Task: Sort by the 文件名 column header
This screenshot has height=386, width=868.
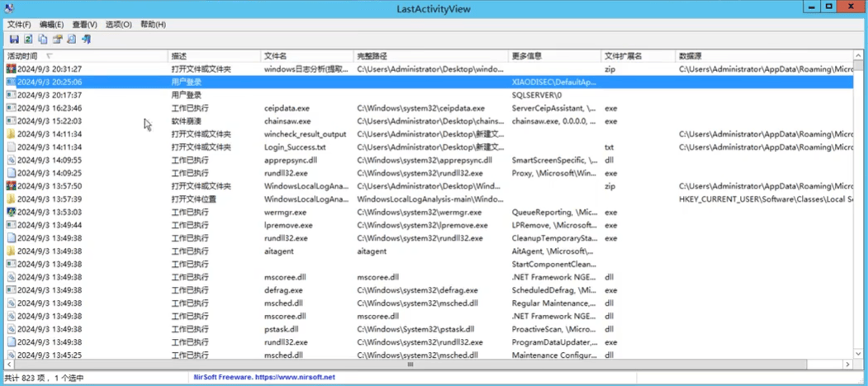Action: tap(307, 56)
